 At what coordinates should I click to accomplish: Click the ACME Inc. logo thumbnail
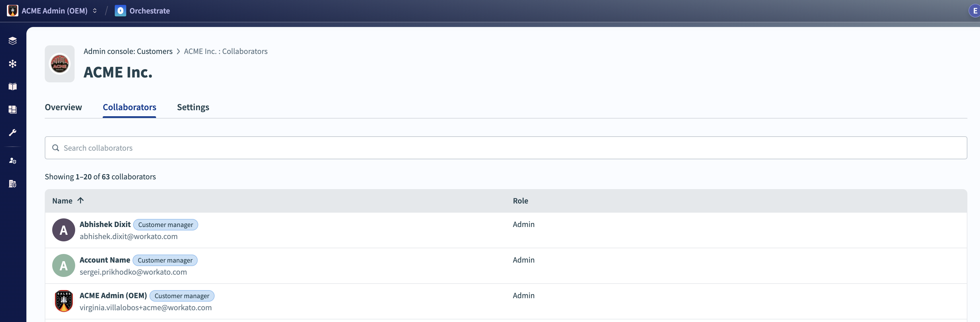(60, 64)
